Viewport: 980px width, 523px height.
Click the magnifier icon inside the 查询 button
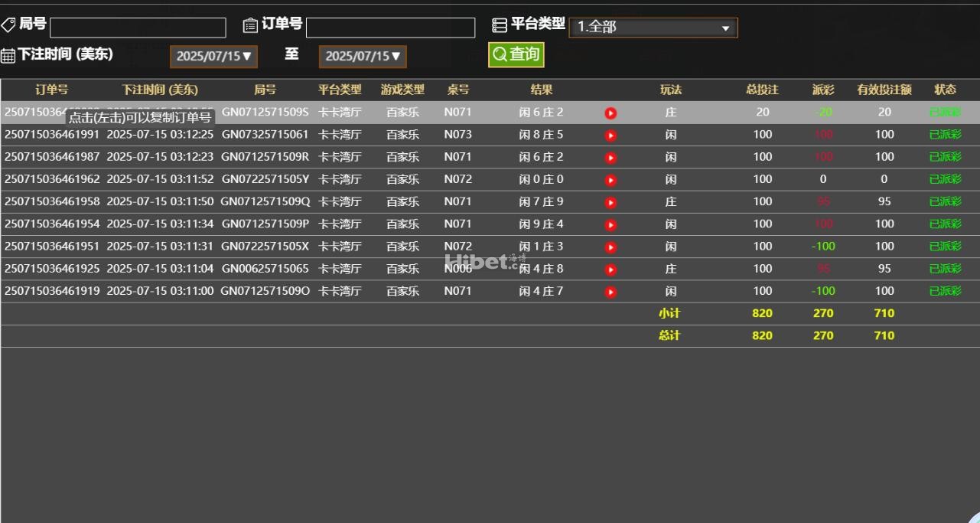[x=500, y=54]
